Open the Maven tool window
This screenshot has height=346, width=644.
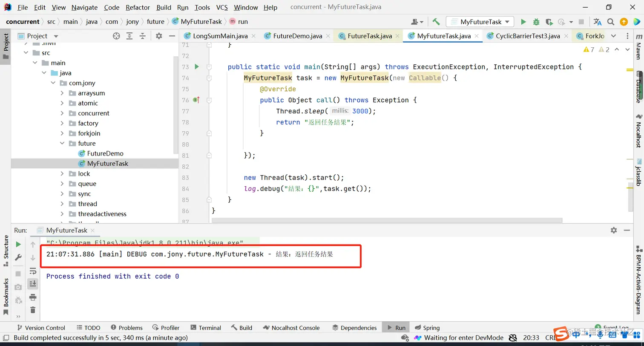click(x=638, y=47)
